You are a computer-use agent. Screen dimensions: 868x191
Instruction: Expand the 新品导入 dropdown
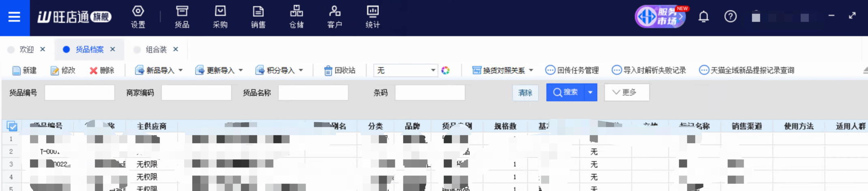pyautogui.click(x=180, y=70)
